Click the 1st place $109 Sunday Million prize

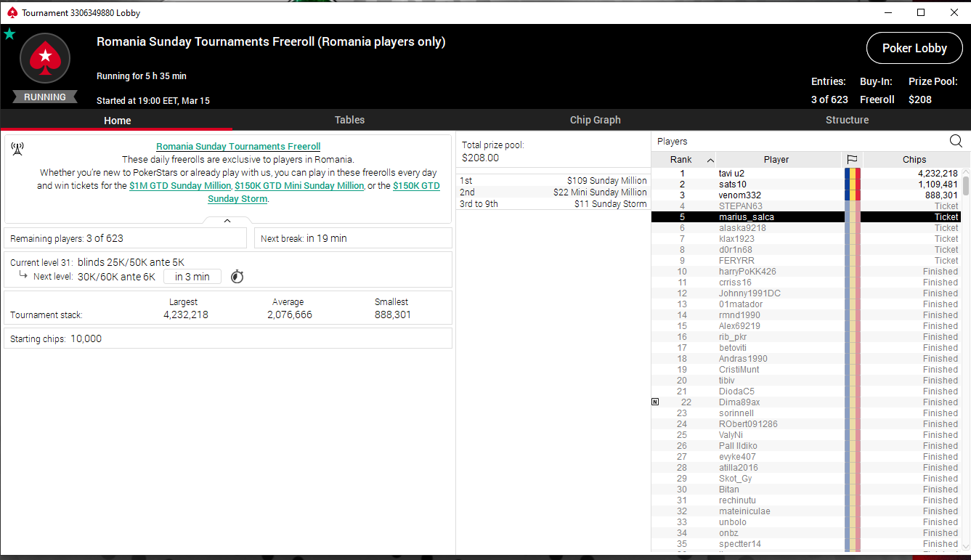pos(553,181)
